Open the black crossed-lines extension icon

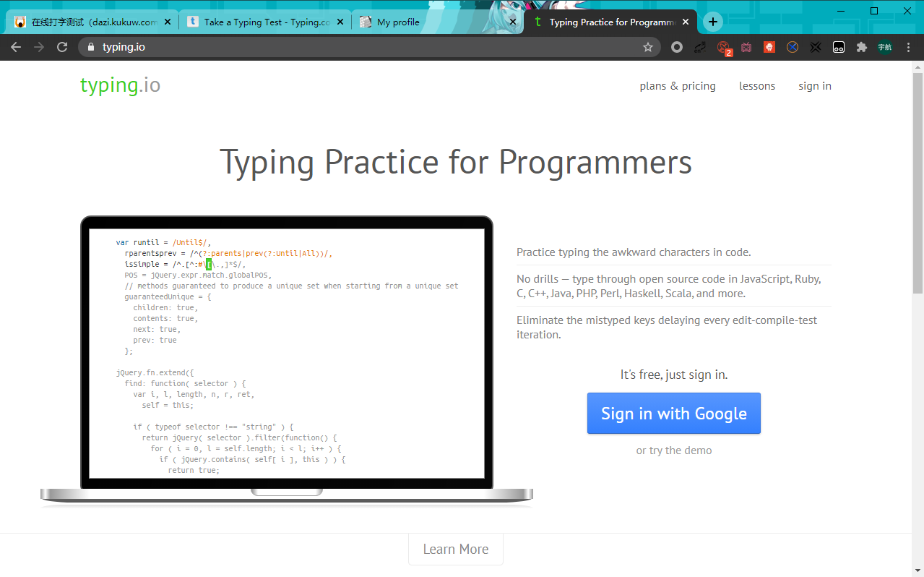point(816,47)
